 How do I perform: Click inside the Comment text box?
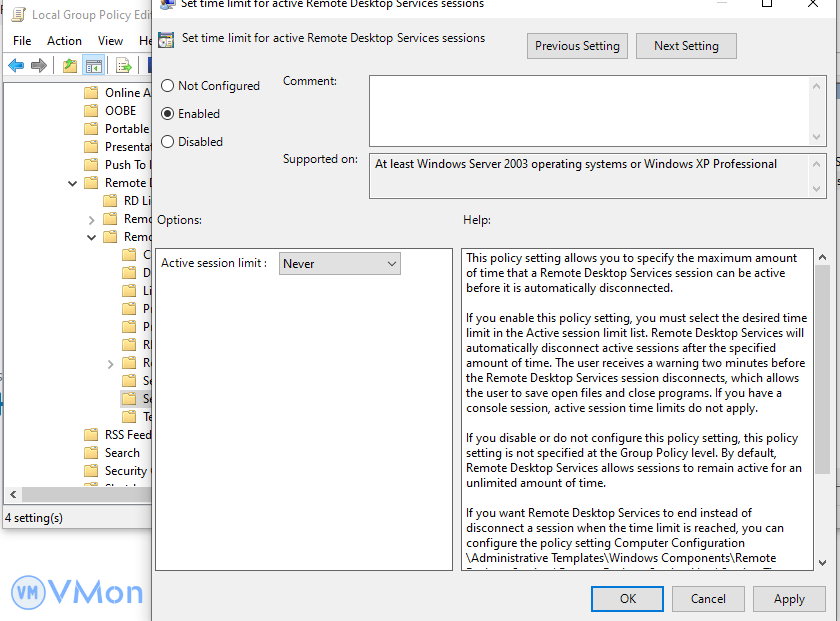point(588,111)
